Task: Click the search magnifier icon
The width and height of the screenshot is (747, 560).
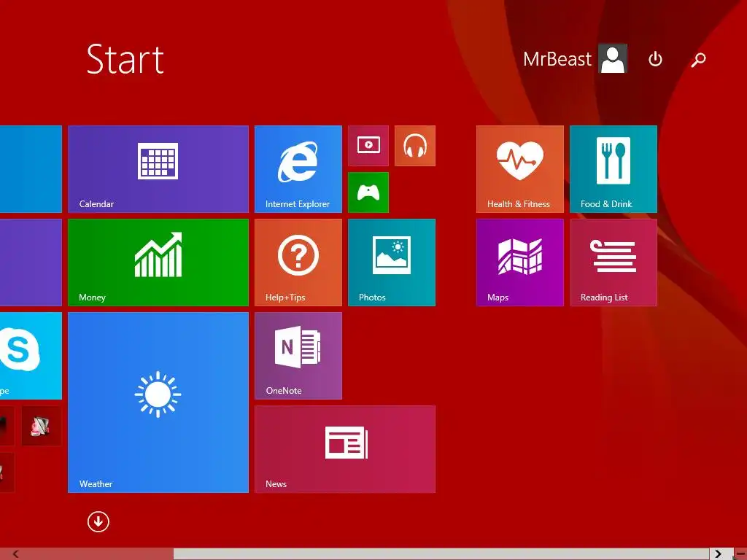Action: (698, 60)
